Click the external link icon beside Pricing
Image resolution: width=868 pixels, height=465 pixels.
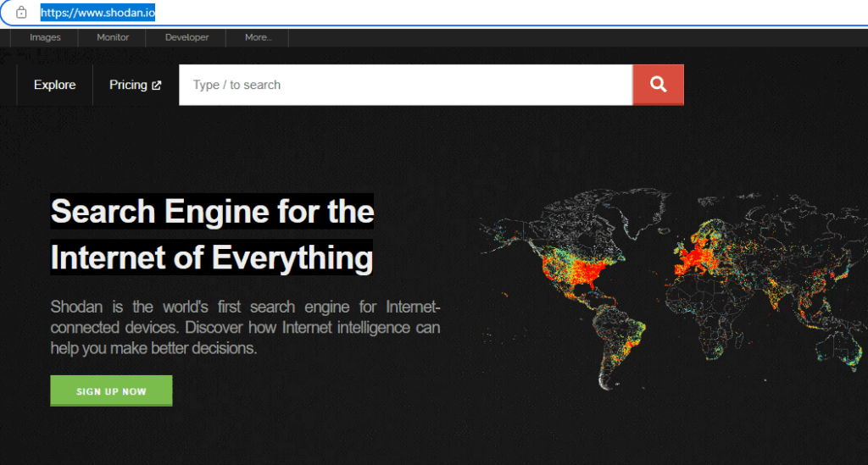(x=157, y=86)
